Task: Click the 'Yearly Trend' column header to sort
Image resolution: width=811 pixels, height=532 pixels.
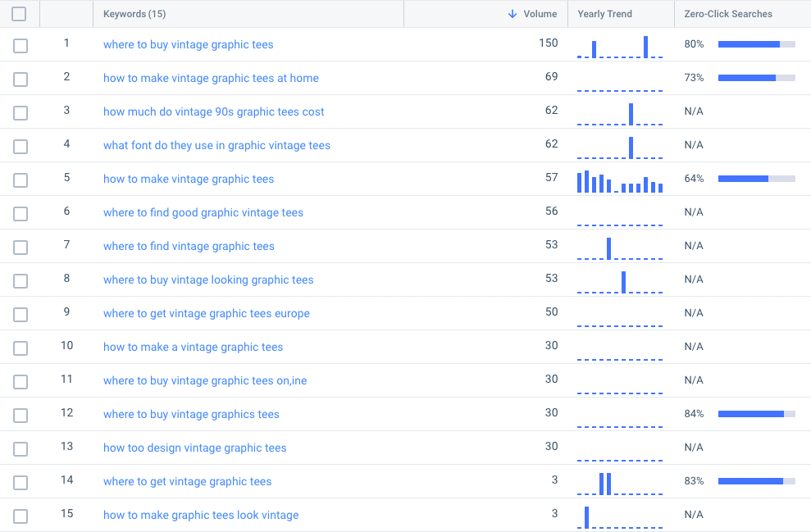Action: pos(607,14)
